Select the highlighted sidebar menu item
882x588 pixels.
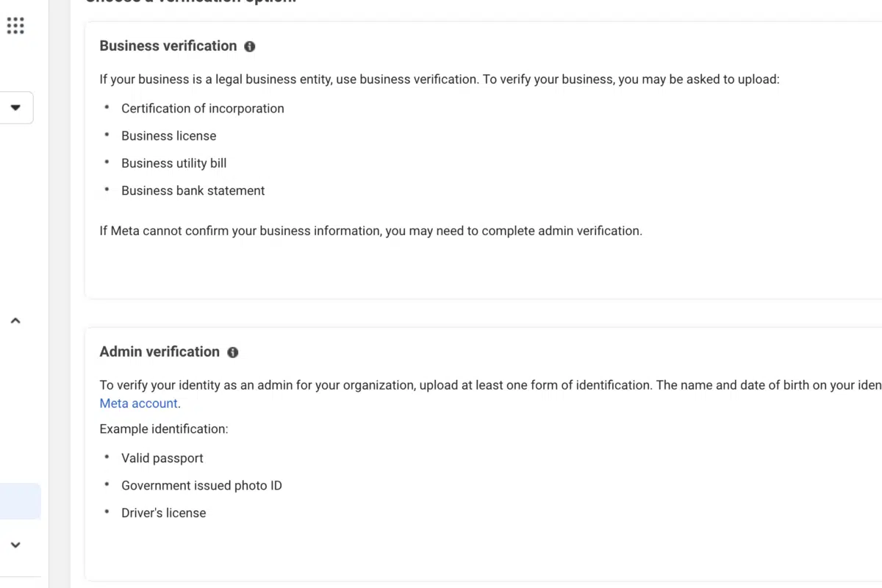20,501
